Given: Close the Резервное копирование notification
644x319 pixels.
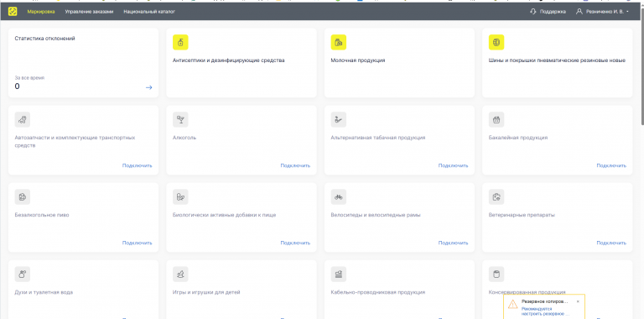Looking at the screenshot, I should pos(578,301).
